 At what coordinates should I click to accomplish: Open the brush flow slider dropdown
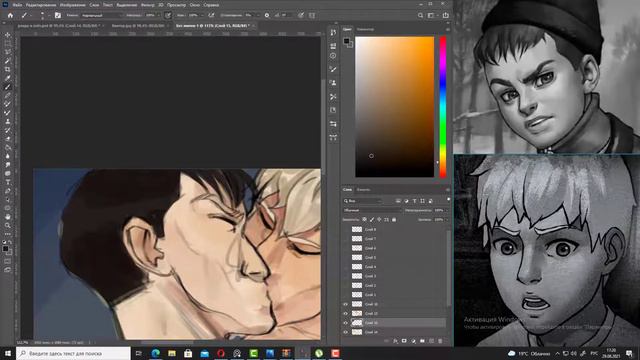click(202, 15)
